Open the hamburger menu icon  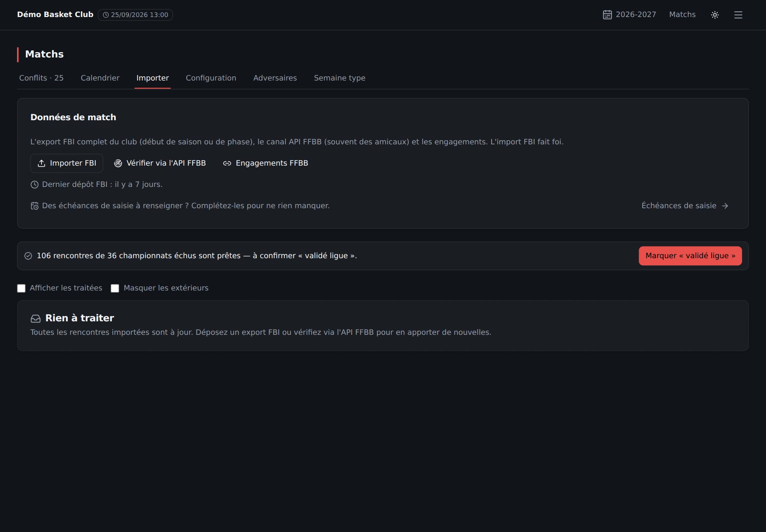(x=738, y=15)
